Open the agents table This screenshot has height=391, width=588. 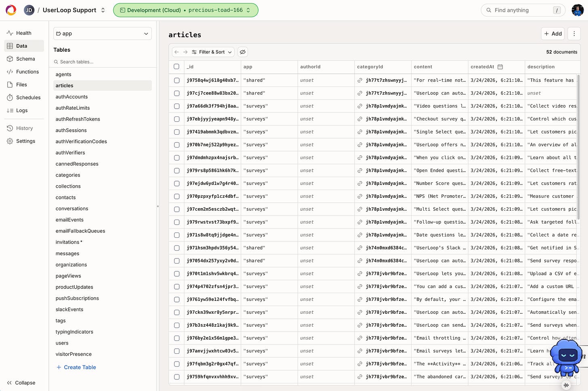click(103, 74)
